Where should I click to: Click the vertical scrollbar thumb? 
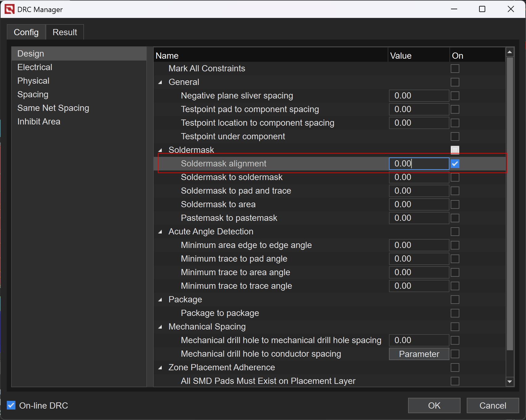click(x=510, y=204)
